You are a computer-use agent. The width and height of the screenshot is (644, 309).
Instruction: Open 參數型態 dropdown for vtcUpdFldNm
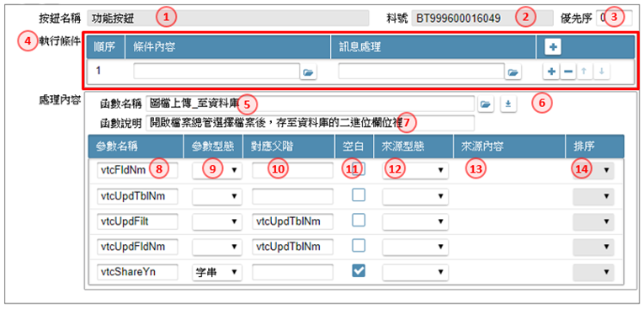[216, 247]
